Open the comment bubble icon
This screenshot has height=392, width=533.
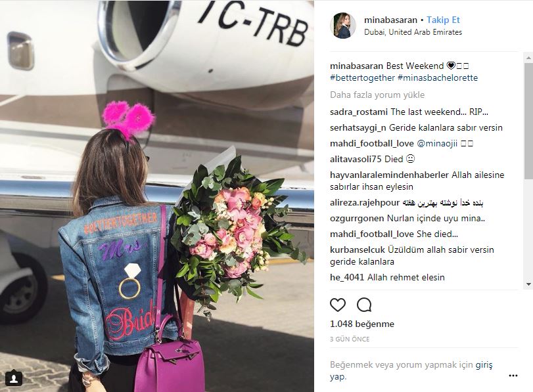[364, 305]
